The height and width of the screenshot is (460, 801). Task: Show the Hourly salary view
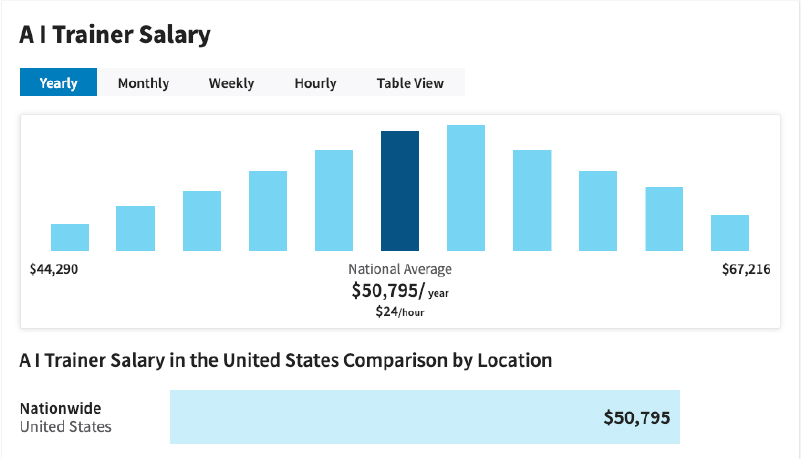tap(315, 83)
